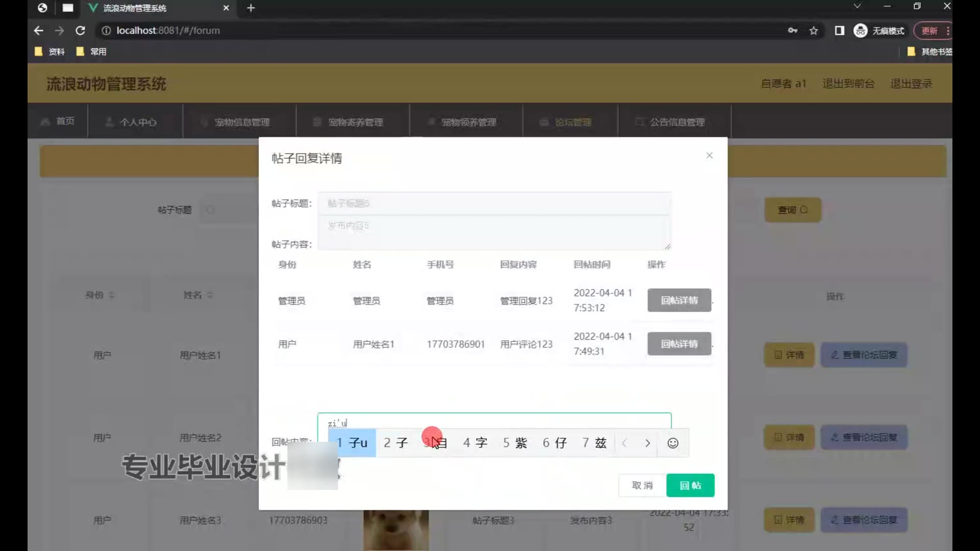Click 管理回复123 reply content cell
980x551 pixels.
coord(526,300)
